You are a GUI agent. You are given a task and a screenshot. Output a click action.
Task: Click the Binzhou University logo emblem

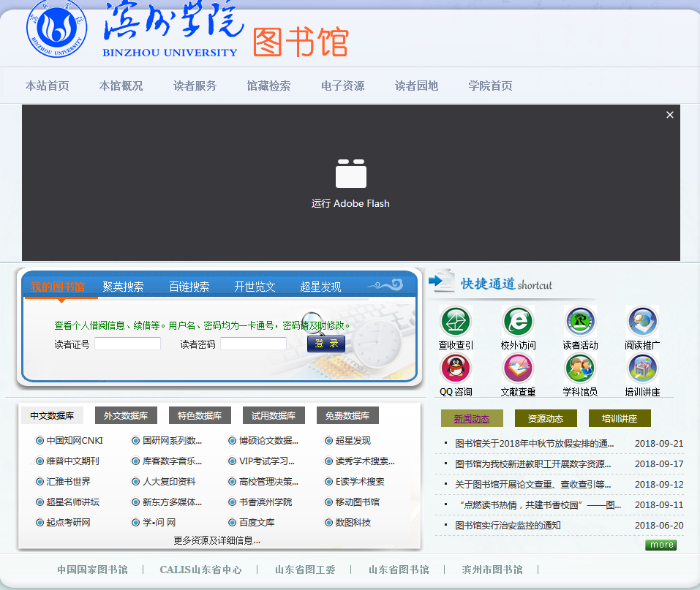pyautogui.click(x=56, y=29)
